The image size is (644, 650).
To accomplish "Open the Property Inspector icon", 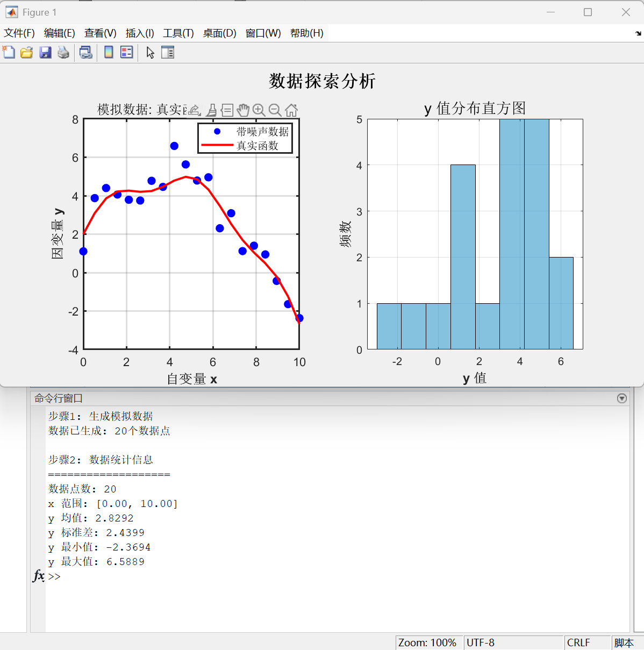I will 168,52.
